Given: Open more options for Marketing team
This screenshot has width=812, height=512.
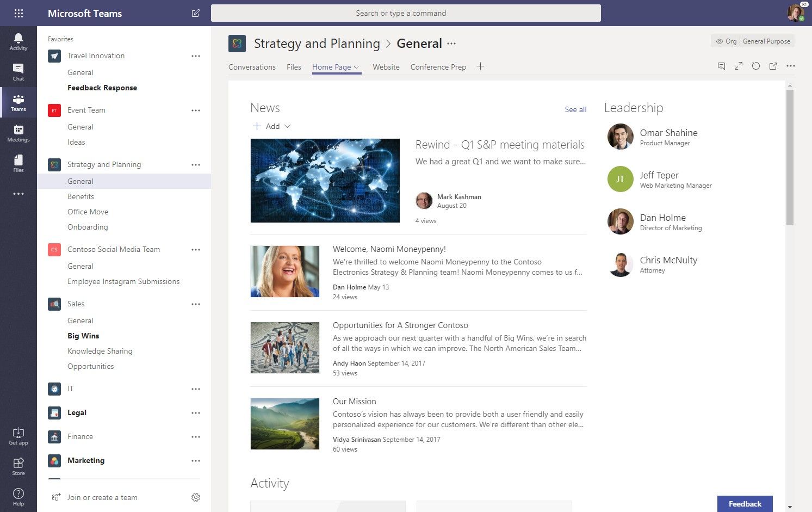Looking at the screenshot, I should 196,461.
